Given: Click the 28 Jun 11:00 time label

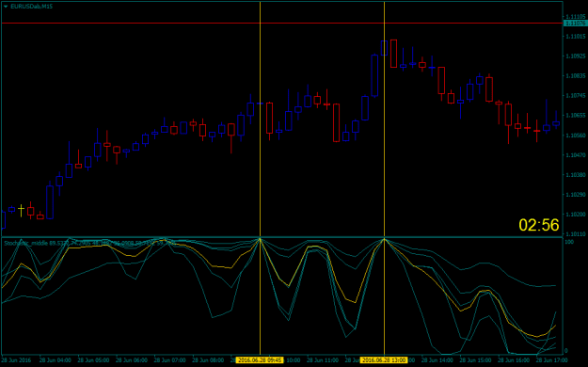Looking at the screenshot, I should [324, 360].
